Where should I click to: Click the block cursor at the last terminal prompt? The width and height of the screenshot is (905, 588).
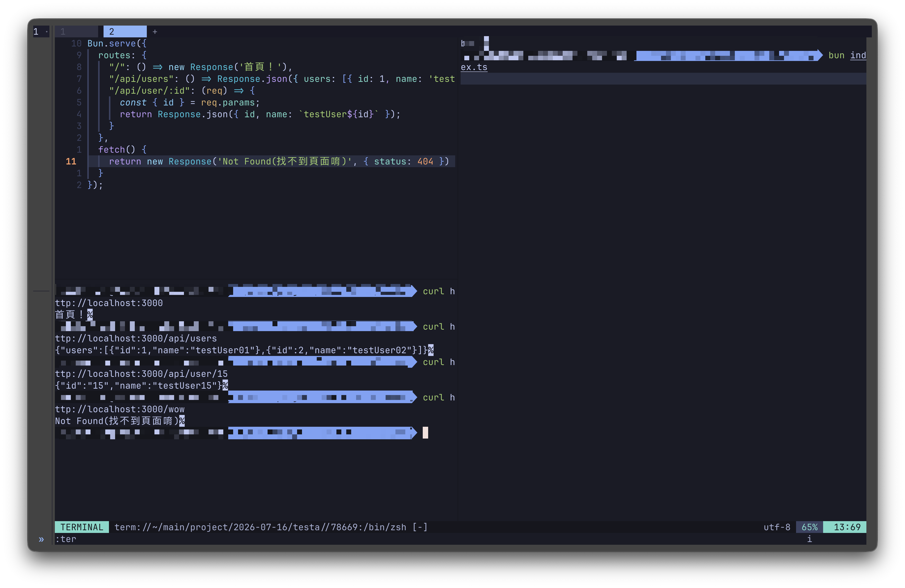(425, 433)
